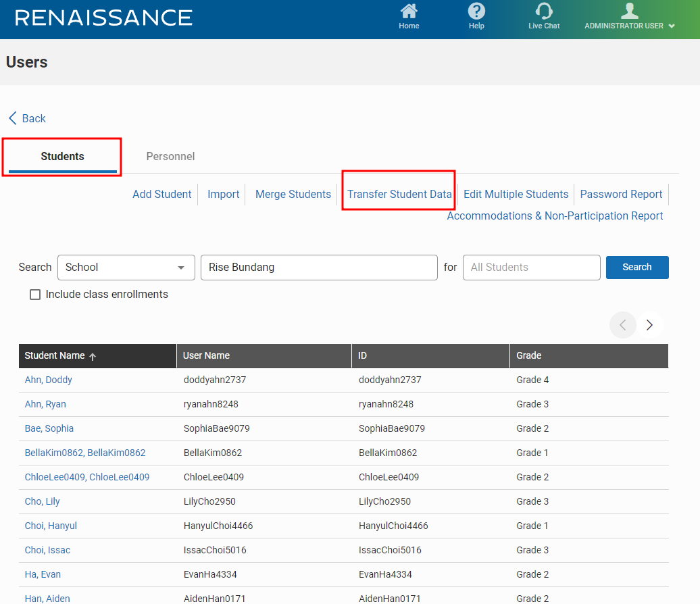Open student Ahn, Ryan
This screenshot has height=604, width=700.
tap(45, 404)
